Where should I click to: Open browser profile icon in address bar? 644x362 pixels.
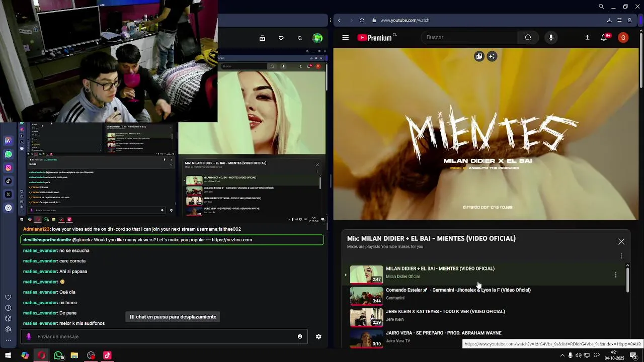pos(629,20)
